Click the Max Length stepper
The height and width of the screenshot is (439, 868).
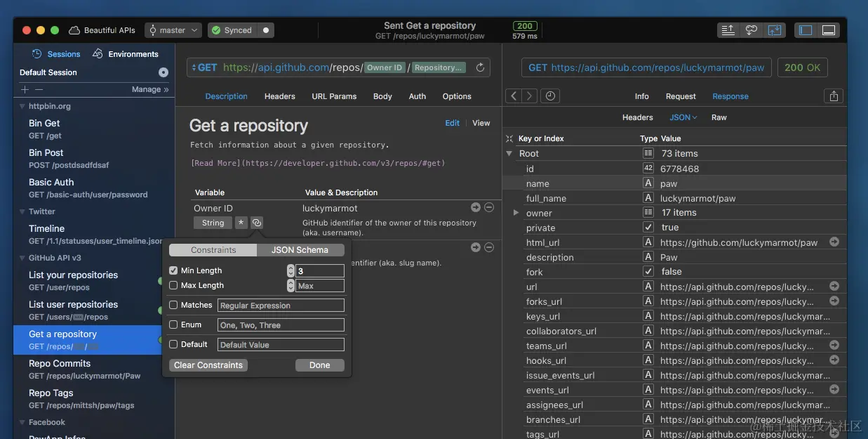click(291, 286)
